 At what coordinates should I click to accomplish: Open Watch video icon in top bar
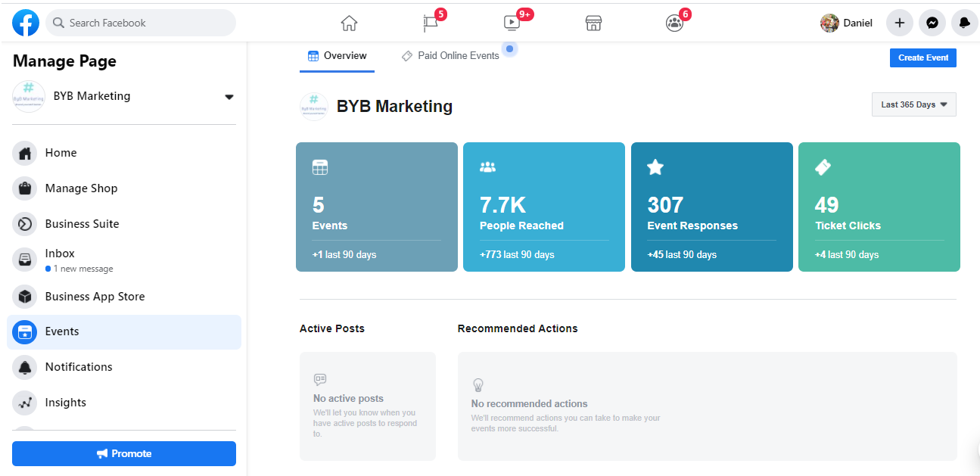pyautogui.click(x=512, y=23)
